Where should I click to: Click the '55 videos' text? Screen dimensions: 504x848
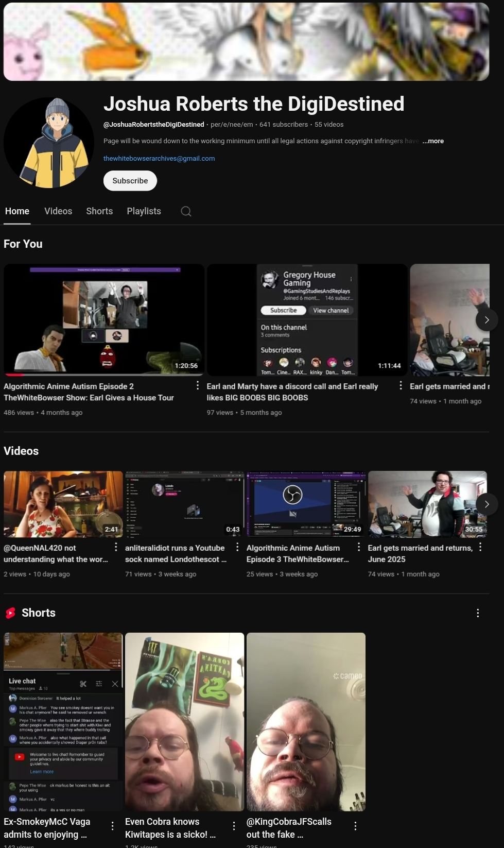[x=329, y=125]
